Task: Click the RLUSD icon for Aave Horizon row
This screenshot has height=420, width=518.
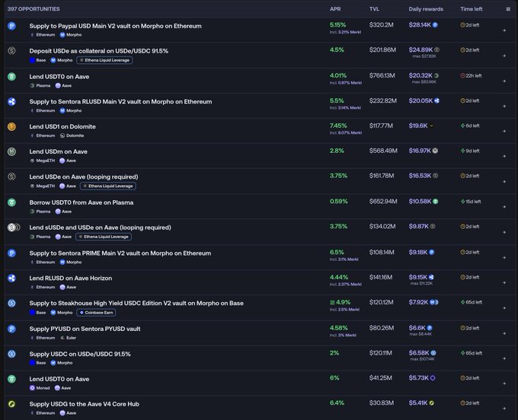Action: 12,278
